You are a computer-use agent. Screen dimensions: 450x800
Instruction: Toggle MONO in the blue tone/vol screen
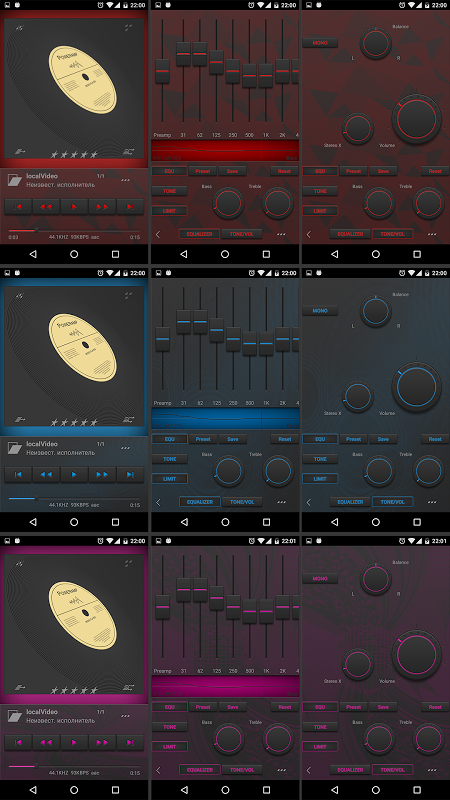320,311
